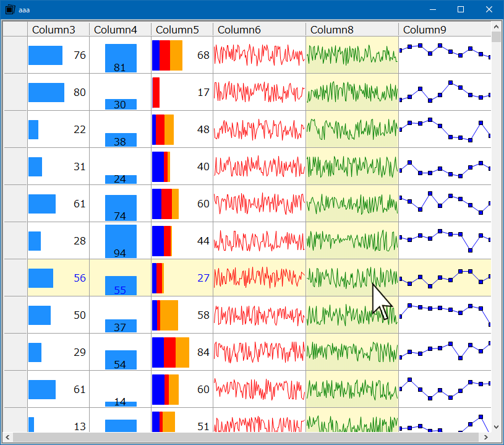
Task: Select the green Column8 sparkline in the row with 28
Action: (x=352, y=241)
